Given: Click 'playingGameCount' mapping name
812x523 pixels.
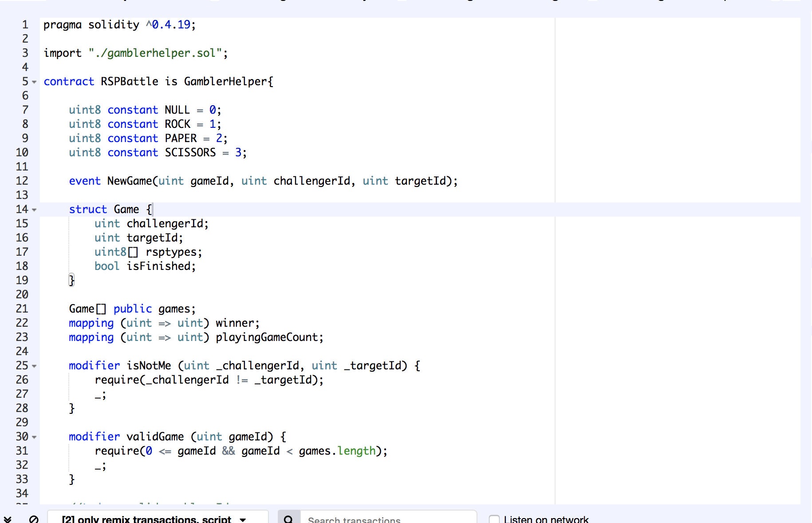Looking at the screenshot, I should 267,337.
